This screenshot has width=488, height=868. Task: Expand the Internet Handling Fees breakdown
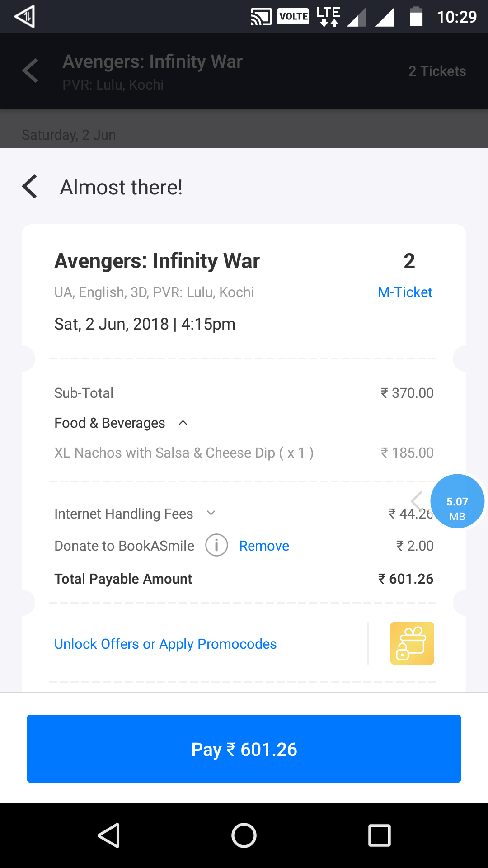[211, 513]
